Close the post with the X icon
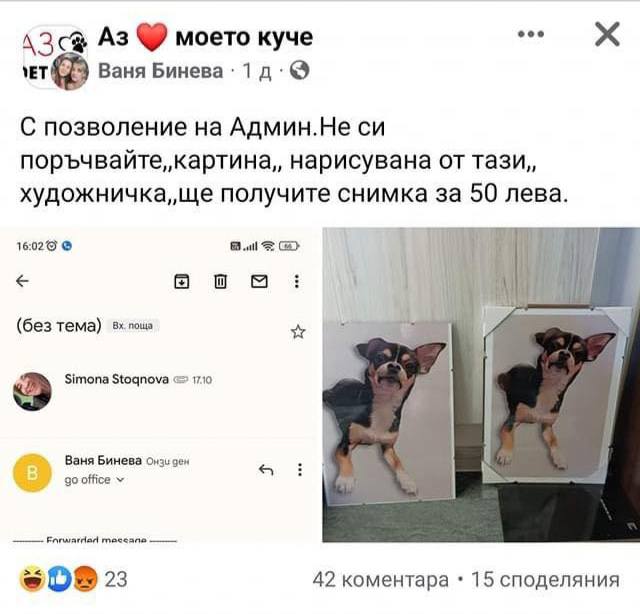This screenshot has height=614, width=640. [607, 34]
